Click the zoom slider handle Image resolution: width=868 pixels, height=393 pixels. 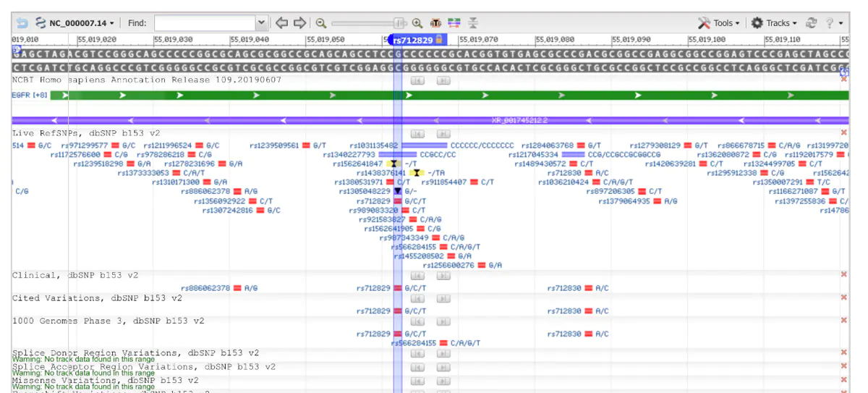coord(399,23)
